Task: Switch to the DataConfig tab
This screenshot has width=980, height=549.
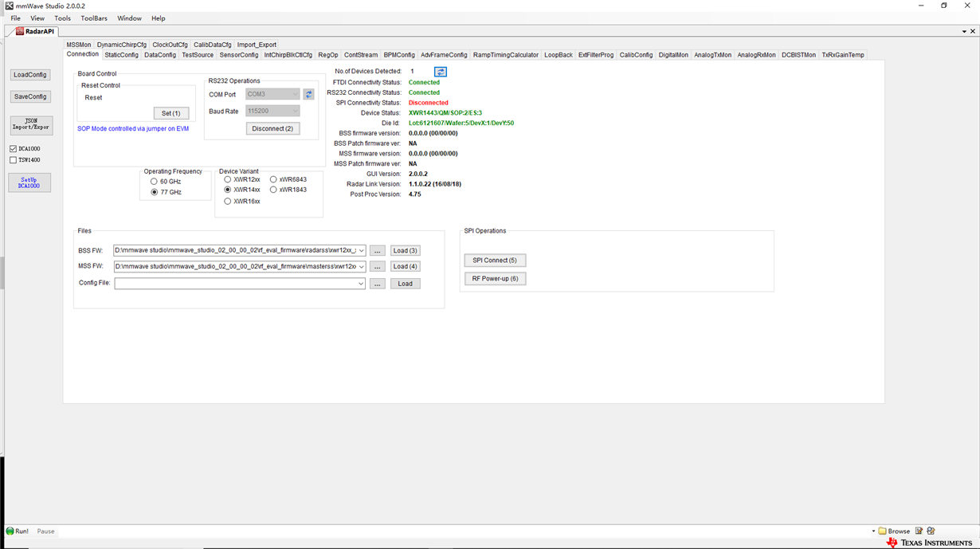Action: point(160,55)
